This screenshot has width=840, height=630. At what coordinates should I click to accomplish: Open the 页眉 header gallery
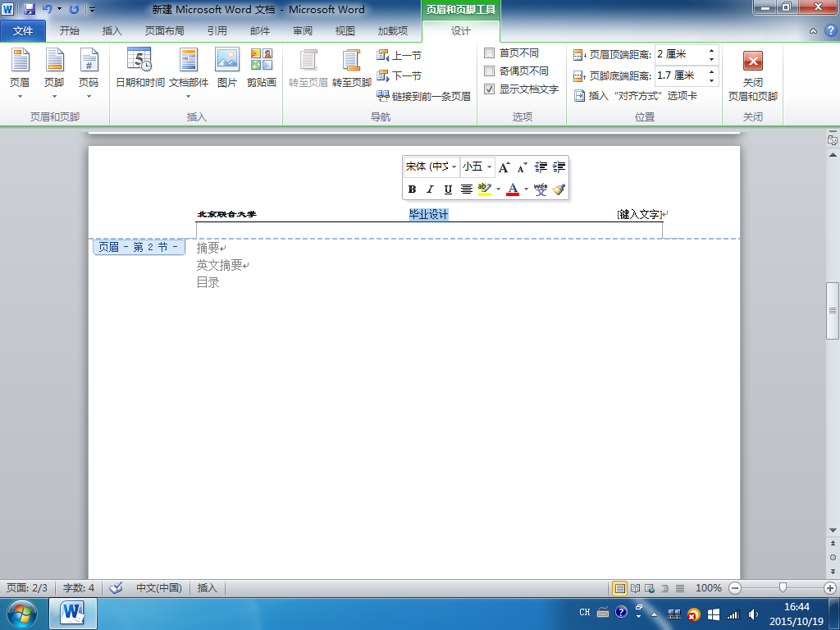click(20, 73)
